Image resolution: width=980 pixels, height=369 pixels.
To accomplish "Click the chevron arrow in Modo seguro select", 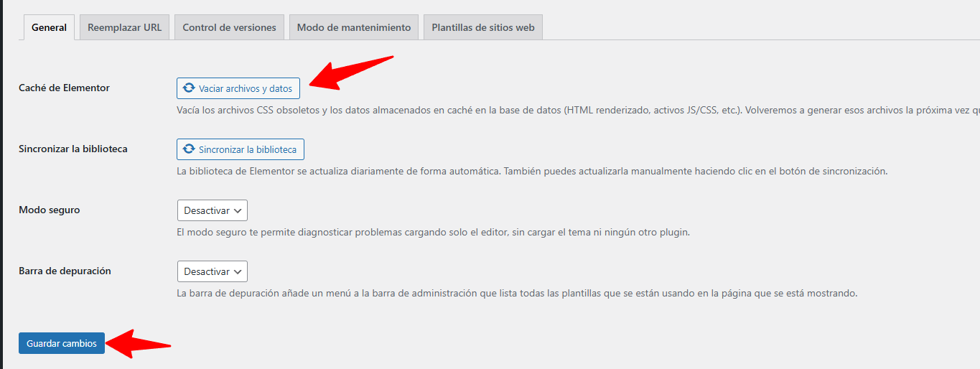I will coord(238,210).
